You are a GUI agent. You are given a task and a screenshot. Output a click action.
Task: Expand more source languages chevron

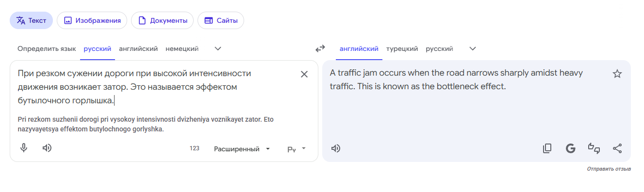tap(218, 48)
